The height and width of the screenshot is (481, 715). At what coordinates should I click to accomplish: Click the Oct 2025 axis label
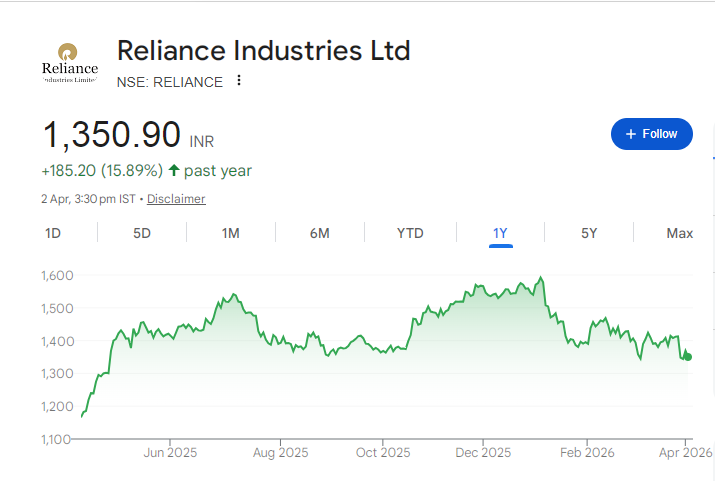point(383,453)
